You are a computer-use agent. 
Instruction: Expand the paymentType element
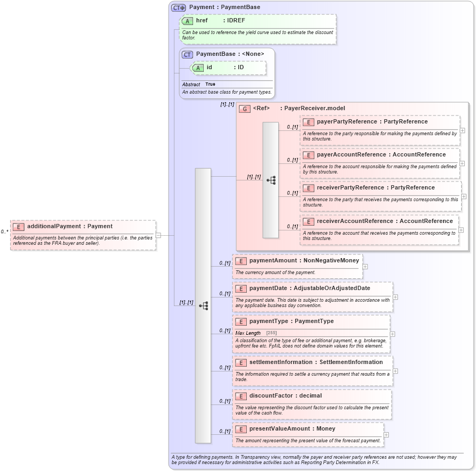[x=393, y=334]
